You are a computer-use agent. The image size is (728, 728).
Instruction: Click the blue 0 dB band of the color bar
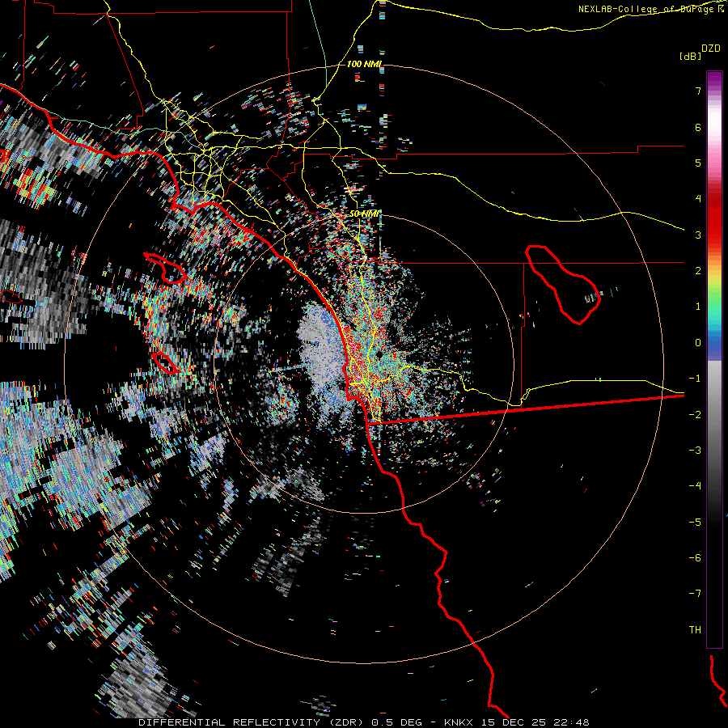pyautogui.click(x=714, y=346)
